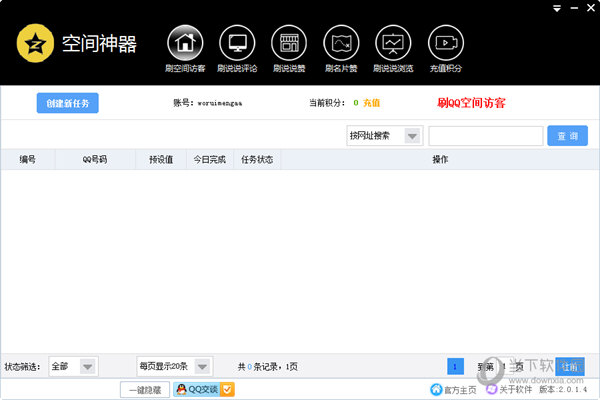Image resolution: width=600 pixels, height=400 pixels.
Task: Click the 刷名片赞 tab label
Action: [341, 69]
